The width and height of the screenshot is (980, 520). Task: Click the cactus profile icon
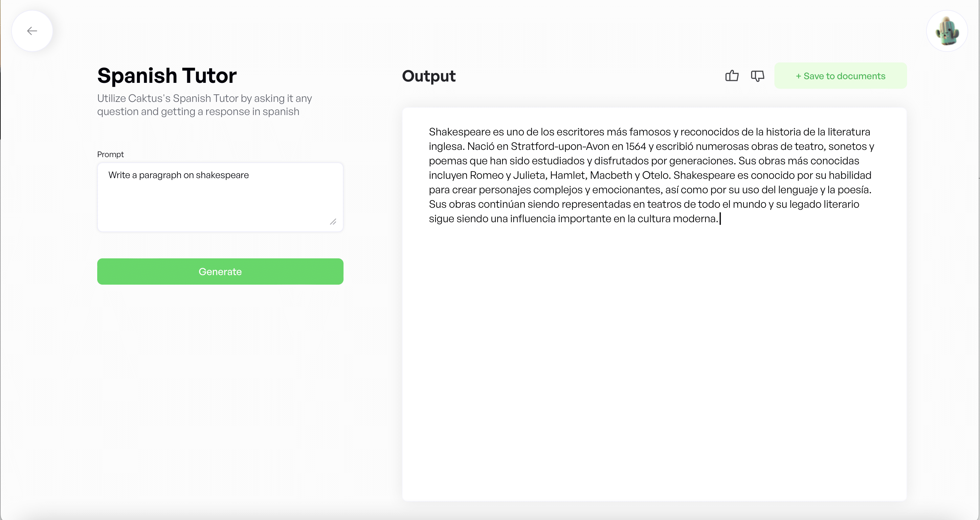coord(947,31)
